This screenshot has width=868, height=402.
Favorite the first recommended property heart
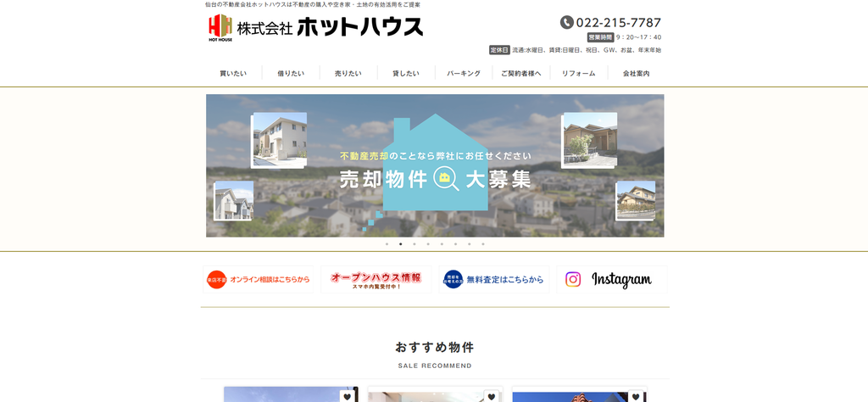(347, 396)
